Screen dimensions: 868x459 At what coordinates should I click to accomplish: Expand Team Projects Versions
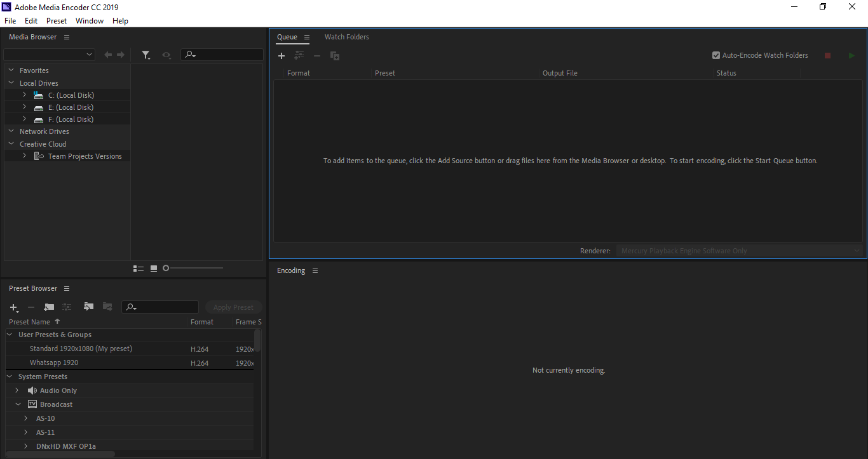[x=24, y=156]
